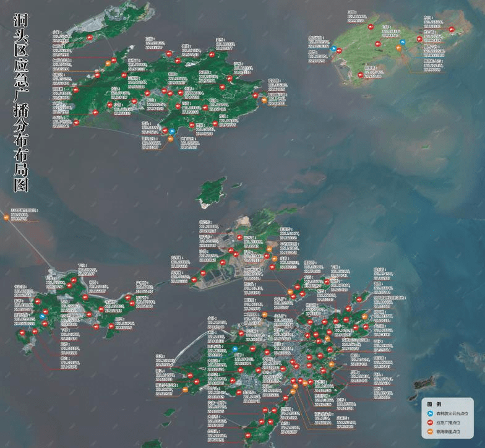Click the vertical map title 洞头区应急广播分布布局图
Viewport: 485px width, 448px height.
(x=21, y=103)
